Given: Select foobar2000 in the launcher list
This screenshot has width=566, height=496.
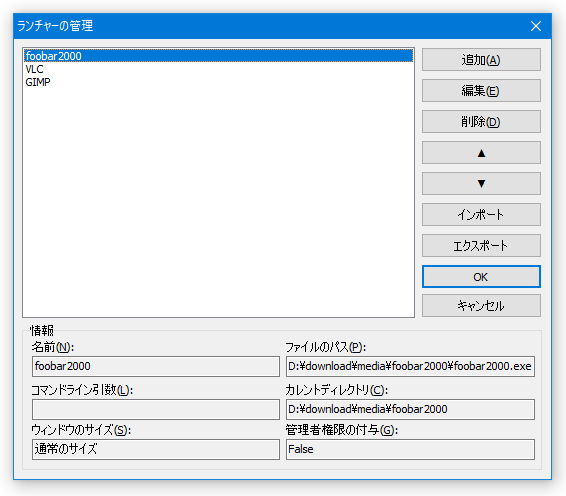Looking at the screenshot, I should pyautogui.click(x=218, y=56).
